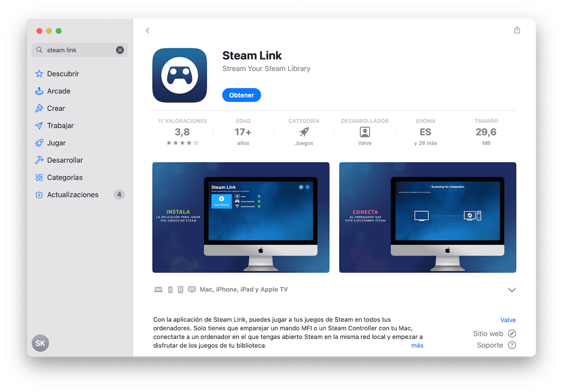This screenshot has width=563, height=392.
Task: Click inside the steam link search field
Action: click(80, 50)
